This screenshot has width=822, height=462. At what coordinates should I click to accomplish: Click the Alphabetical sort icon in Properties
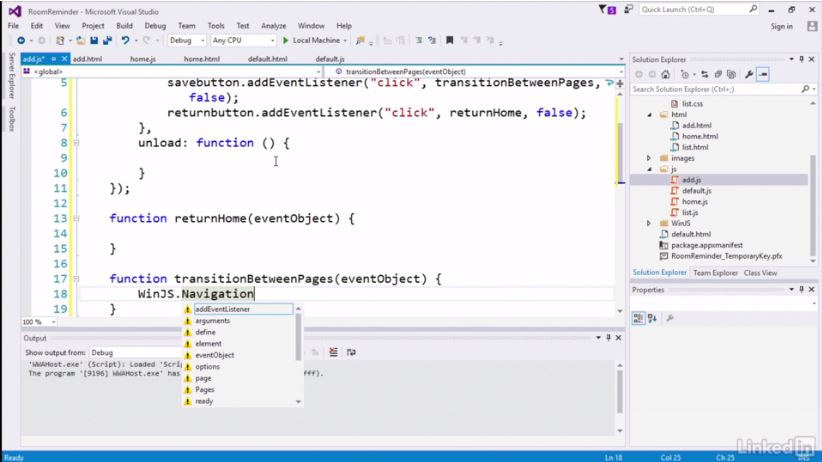tap(652, 318)
